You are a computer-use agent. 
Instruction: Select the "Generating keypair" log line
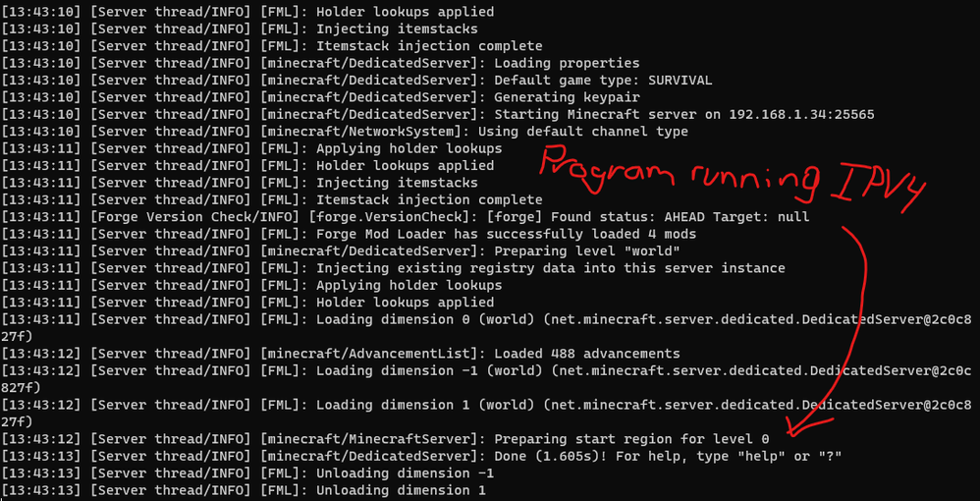tap(321, 97)
